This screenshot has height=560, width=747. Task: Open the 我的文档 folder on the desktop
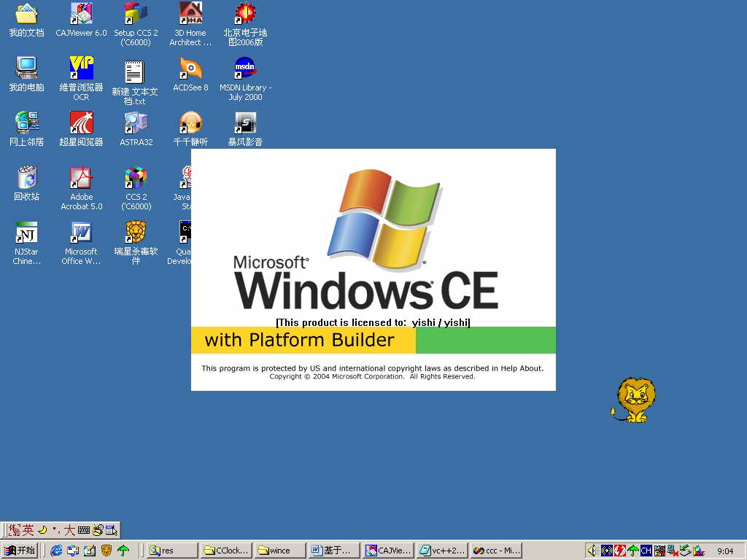click(x=27, y=20)
